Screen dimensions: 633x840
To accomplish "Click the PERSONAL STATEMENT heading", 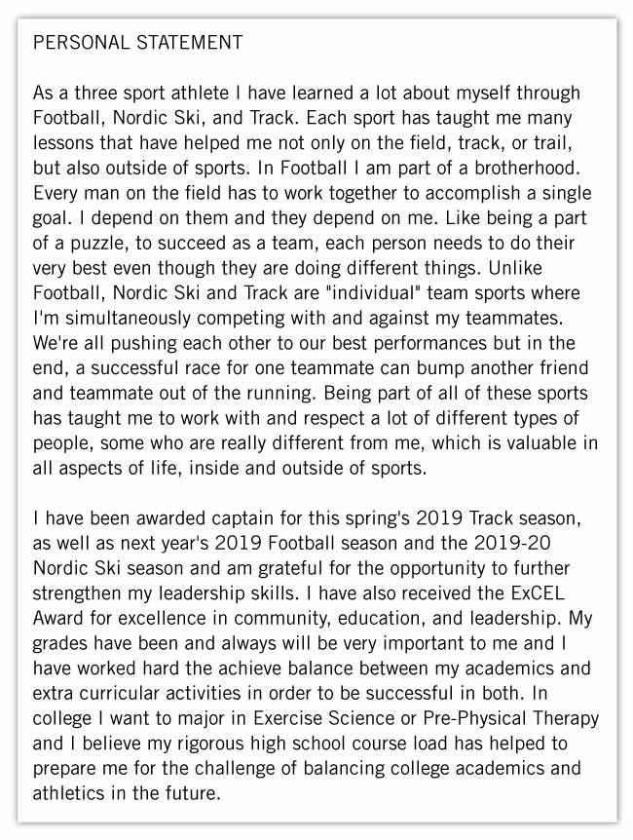I will 137,43.
